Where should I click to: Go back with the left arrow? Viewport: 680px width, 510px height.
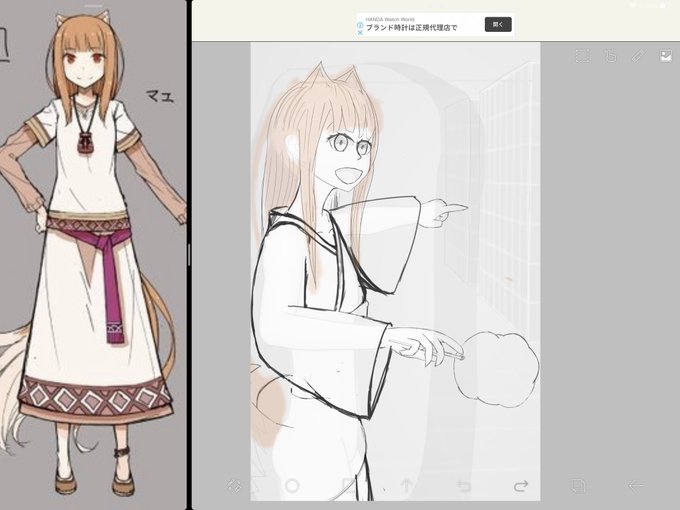635,486
